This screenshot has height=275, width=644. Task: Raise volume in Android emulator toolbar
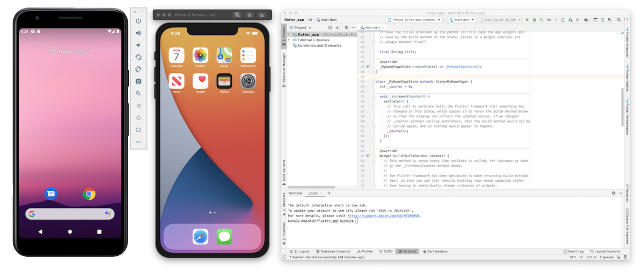(138, 33)
